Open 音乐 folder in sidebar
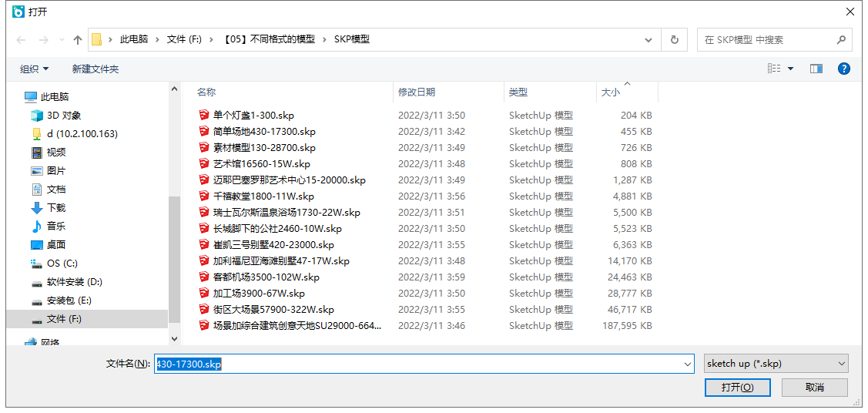The height and width of the screenshot is (413, 868). click(56, 226)
